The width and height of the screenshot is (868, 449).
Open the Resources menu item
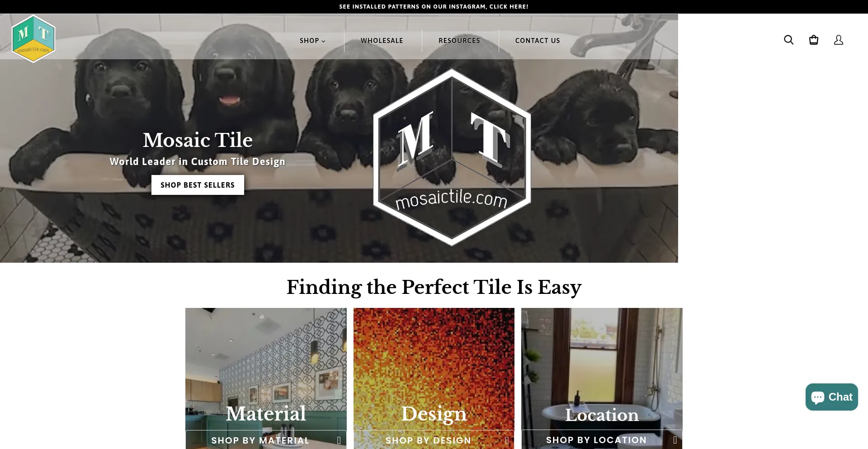click(x=459, y=41)
